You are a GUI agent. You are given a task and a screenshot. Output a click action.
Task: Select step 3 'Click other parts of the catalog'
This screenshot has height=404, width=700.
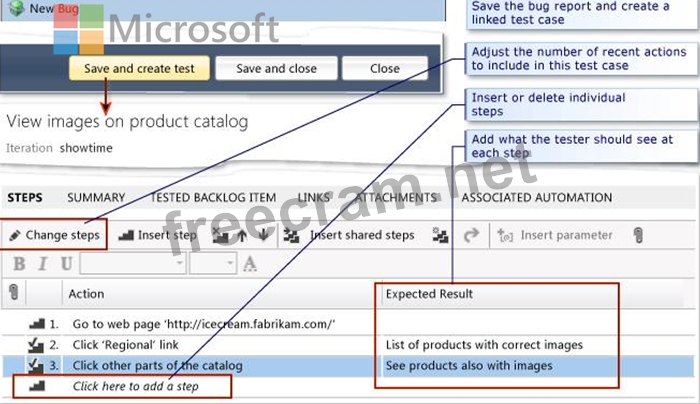(x=158, y=366)
